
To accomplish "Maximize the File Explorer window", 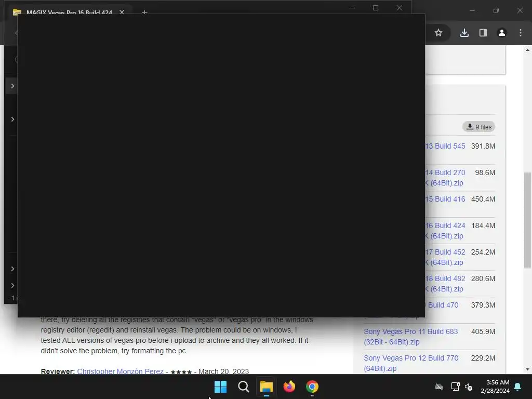I will [x=376, y=8].
